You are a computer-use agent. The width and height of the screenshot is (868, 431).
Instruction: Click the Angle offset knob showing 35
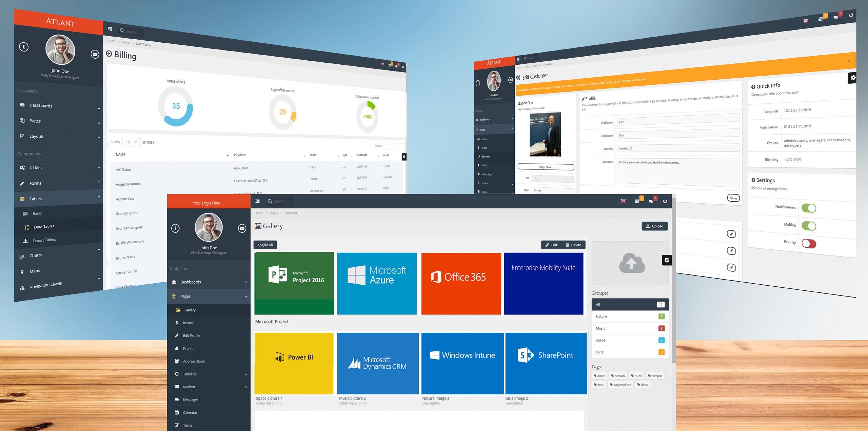click(176, 106)
